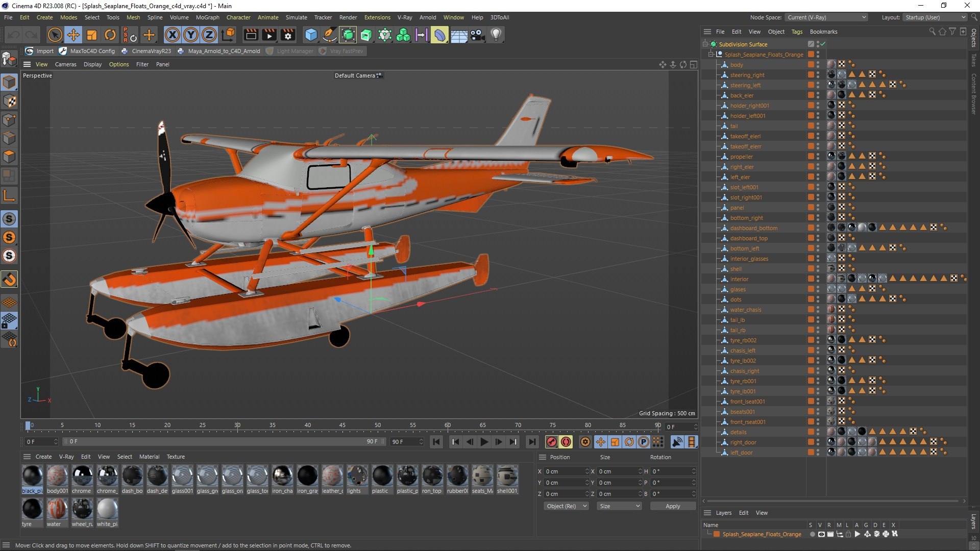
Task: Click Render View clapperboard icon
Action: pos(251,35)
